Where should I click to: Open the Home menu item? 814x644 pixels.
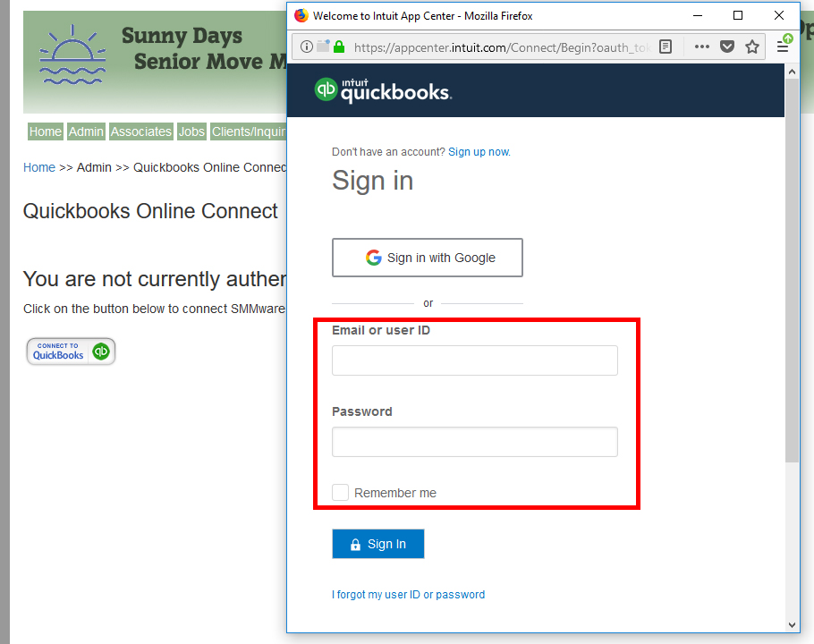coord(45,131)
